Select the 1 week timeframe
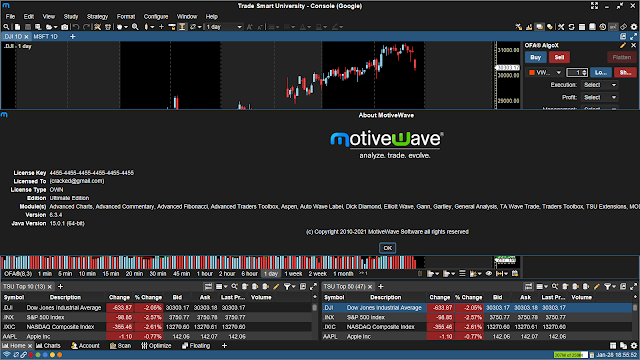Image resolution: width=640 pixels, height=360 pixels. pos(293,273)
